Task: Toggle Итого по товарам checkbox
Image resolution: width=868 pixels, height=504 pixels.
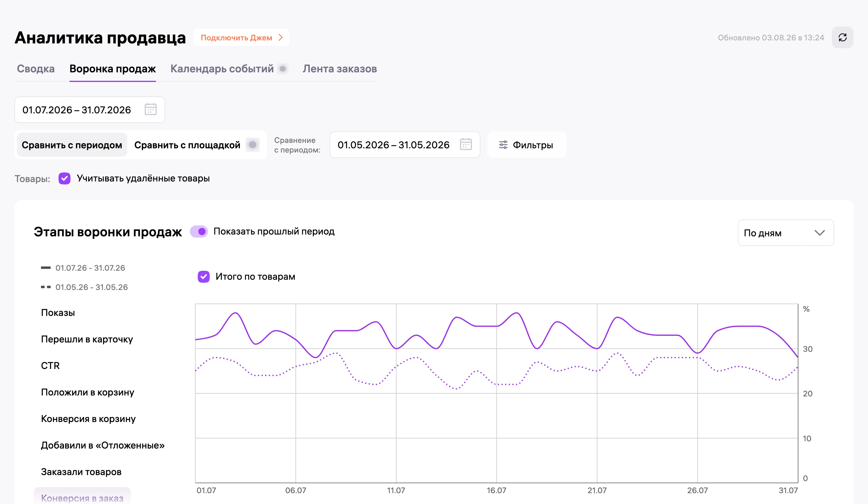Action: point(203,276)
